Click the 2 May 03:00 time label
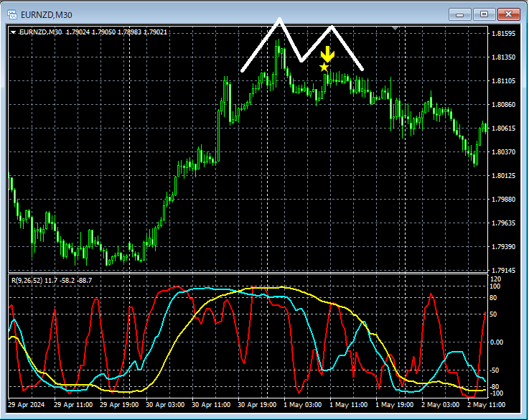529x420 pixels. (x=440, y=404)
